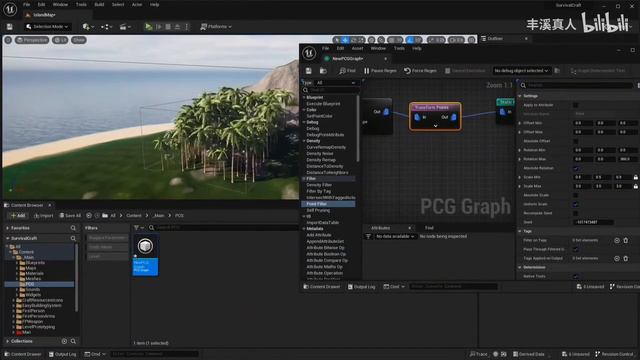Click content browser history back icon
Image resolution: width=640 pixels, height=360 pixels.
(89, 216)
